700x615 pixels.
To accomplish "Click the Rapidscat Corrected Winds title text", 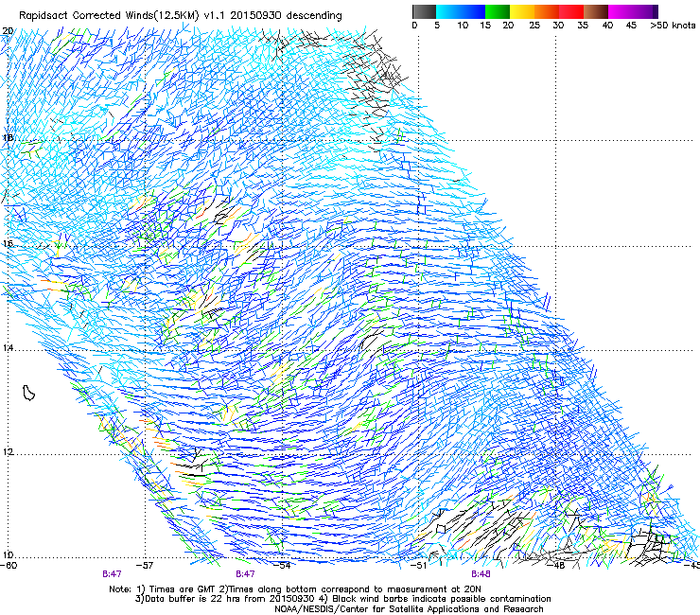I will click(181, 16).
